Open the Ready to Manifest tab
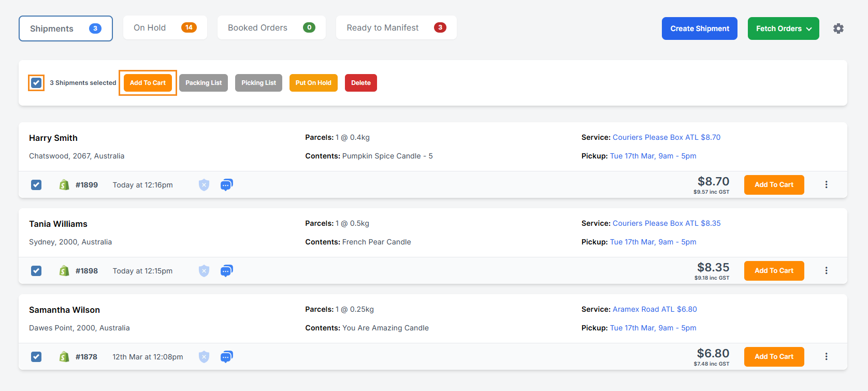 [x=396, y=28]
